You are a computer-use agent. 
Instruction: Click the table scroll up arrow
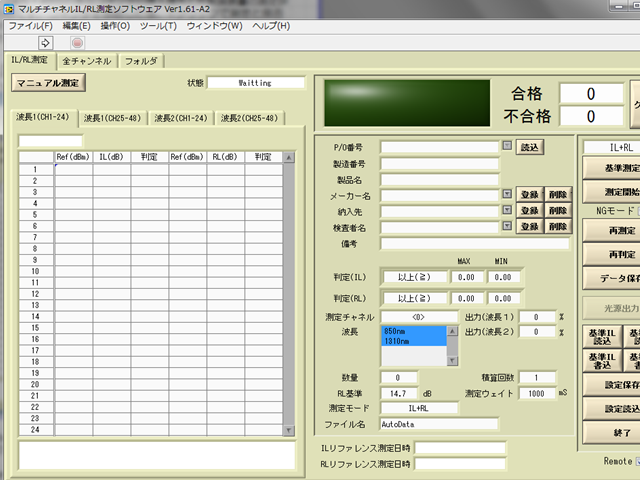click(x=289, y=158)
